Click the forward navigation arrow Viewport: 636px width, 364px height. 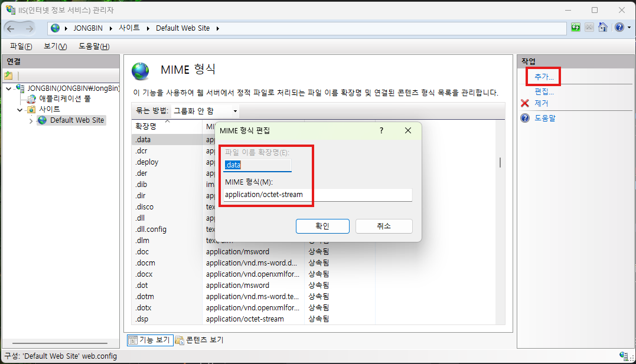tap(29, 28)
